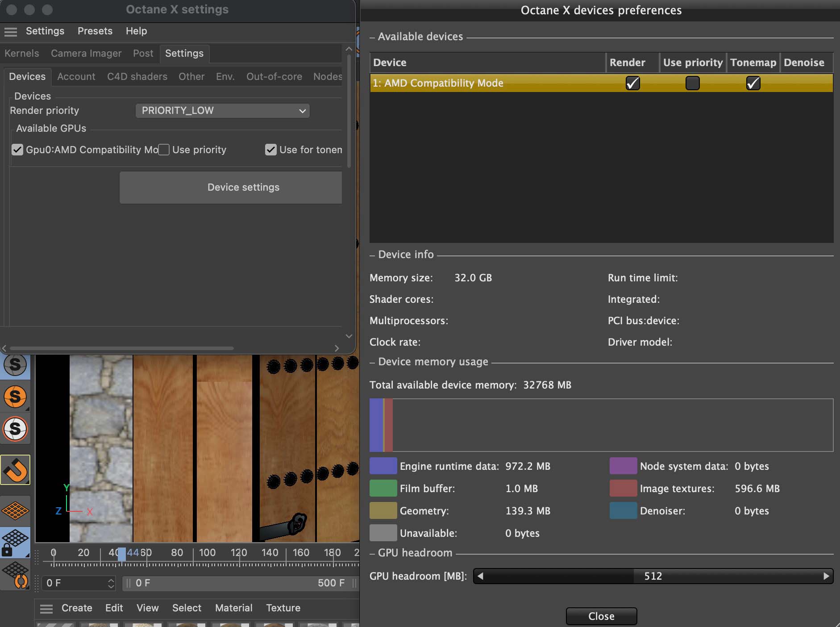Viewport: 840px width, 627px height.
Task: Switch to the Kernels tab
Action: 22,53
